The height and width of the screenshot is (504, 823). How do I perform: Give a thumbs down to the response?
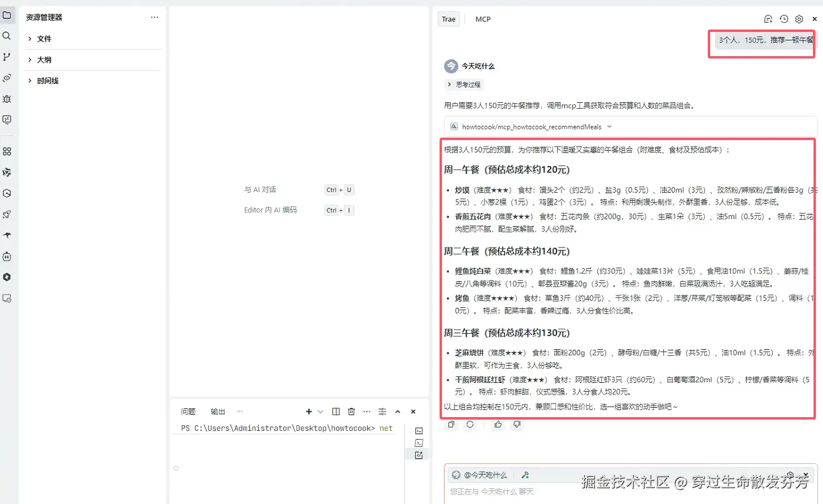click(x=516, y=425)
